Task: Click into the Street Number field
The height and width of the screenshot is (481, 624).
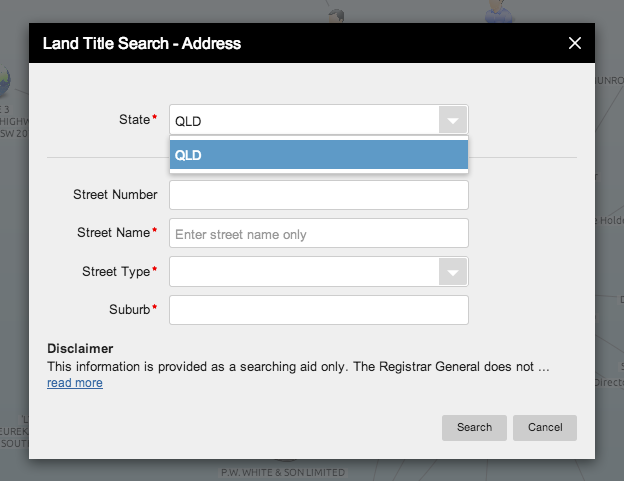Action: pos(319,195)
